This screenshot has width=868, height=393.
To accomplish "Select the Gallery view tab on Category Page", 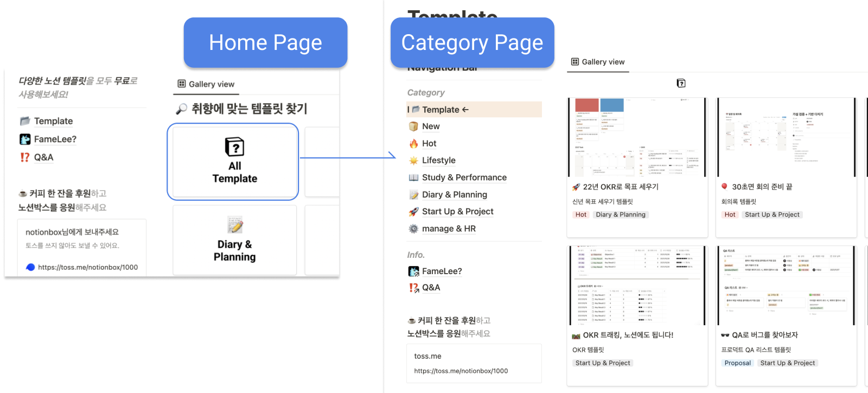I will 598,62.
